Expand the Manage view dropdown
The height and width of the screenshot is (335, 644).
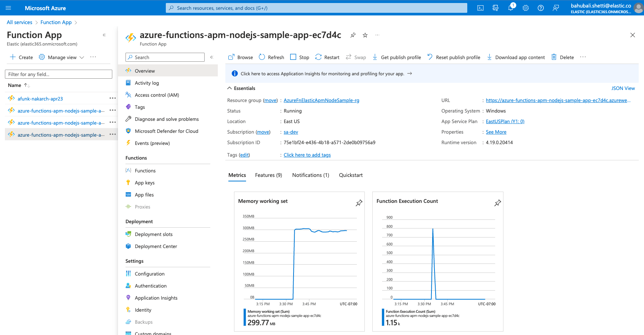click(62, 57)
